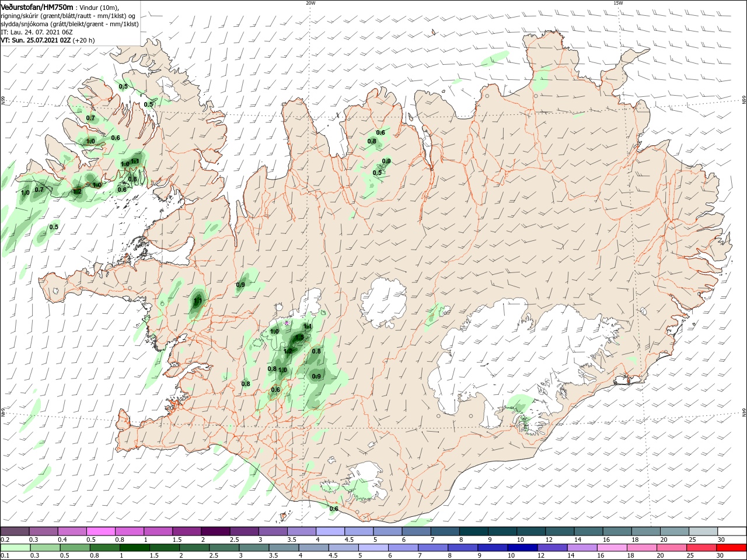
Task: Pick the bright red rain swatch after the 30 label
Action: click(x=732, y=548)
